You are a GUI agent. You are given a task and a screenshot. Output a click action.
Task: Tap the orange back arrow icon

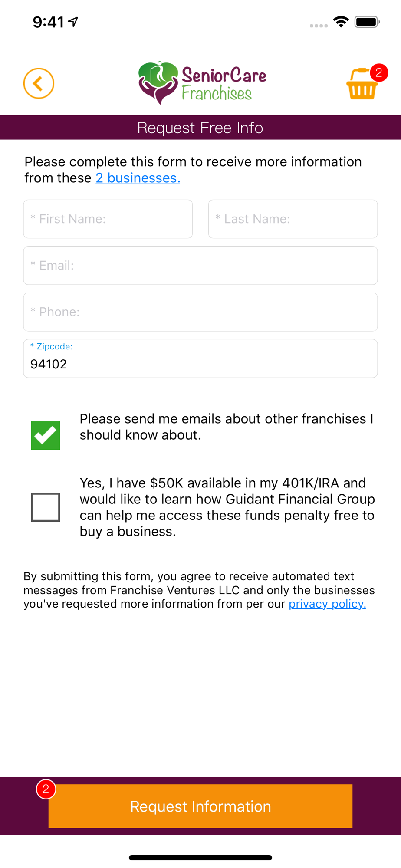point(39,83)
